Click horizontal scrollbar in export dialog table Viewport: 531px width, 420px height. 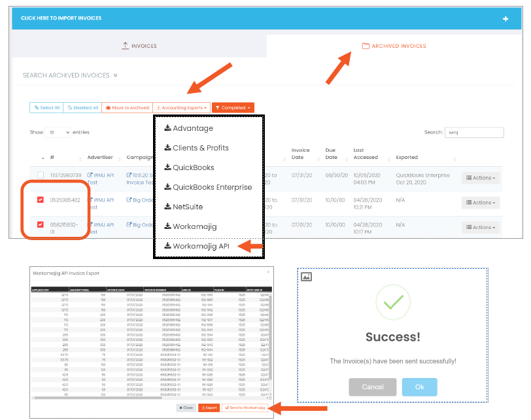[x=98, y=398]
